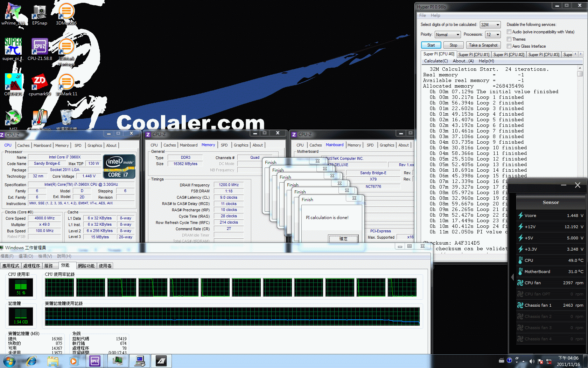Open Task Manager networking tab 網路功能

[x=86, y=266]
